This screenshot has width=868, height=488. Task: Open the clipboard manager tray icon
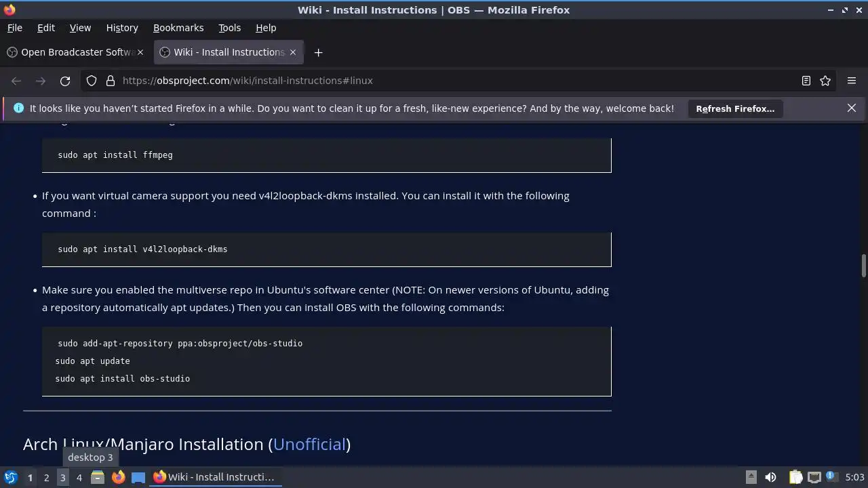tap(796, 477)
